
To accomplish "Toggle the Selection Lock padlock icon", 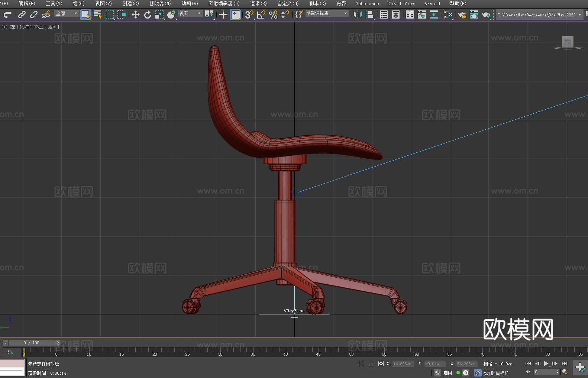I will pyautogui.click(x=371, y=364).
